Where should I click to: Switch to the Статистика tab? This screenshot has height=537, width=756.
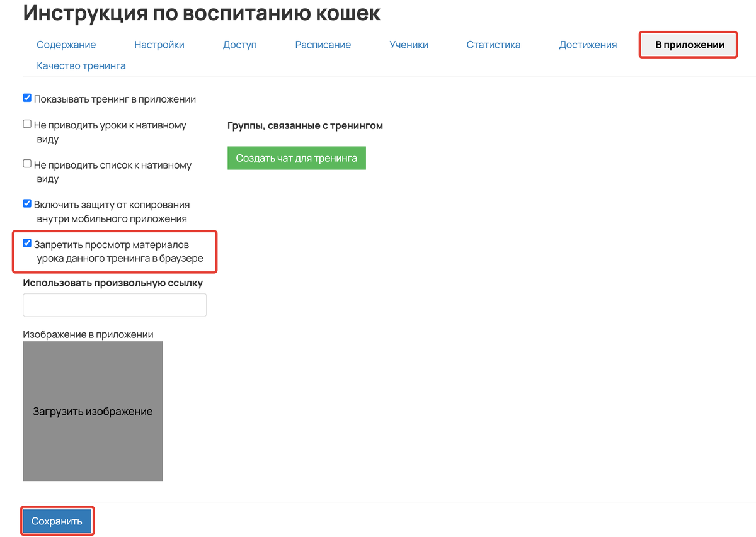point(493,45)
